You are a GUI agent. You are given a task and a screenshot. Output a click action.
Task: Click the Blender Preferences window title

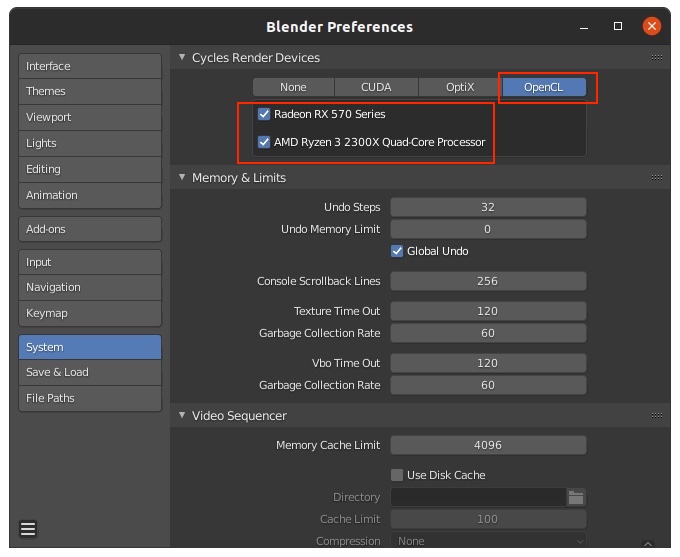click(340, 27)
